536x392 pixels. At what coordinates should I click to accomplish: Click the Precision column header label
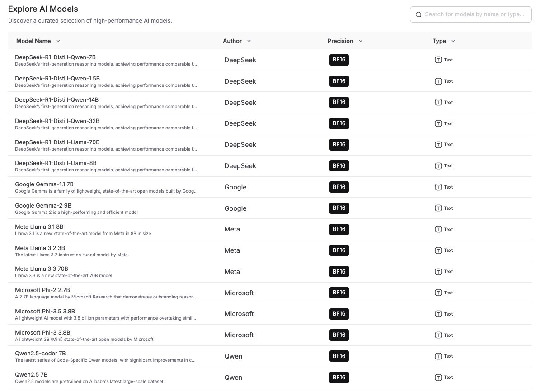click(340, 41)
